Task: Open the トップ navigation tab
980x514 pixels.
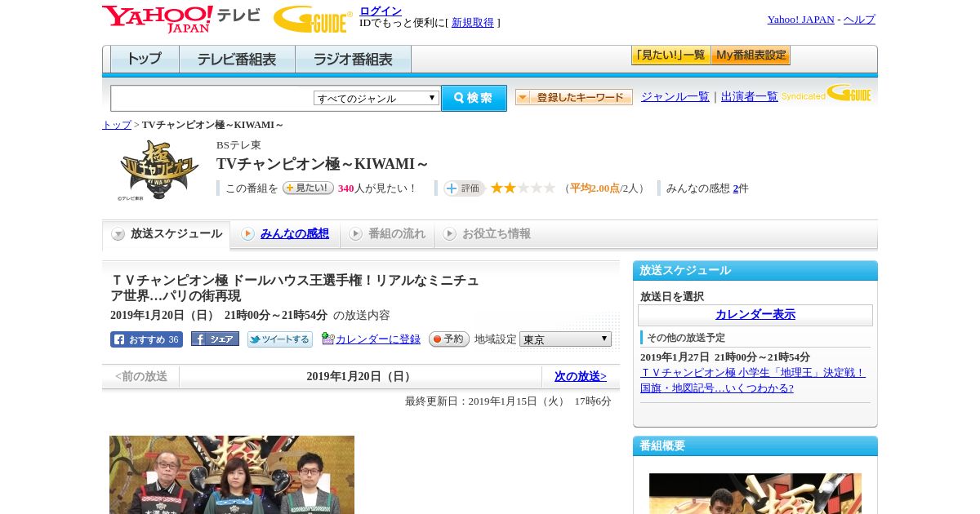Action: tap(145, 60)
